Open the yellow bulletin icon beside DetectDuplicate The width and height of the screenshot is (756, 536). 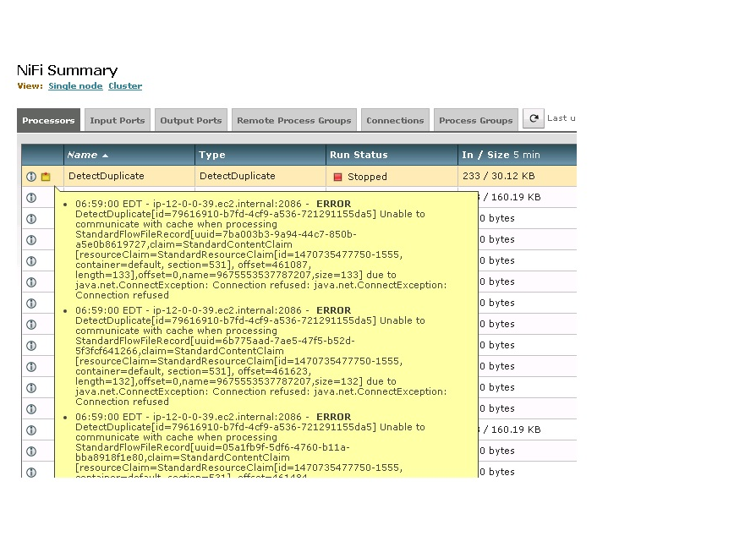pos(46,176)
